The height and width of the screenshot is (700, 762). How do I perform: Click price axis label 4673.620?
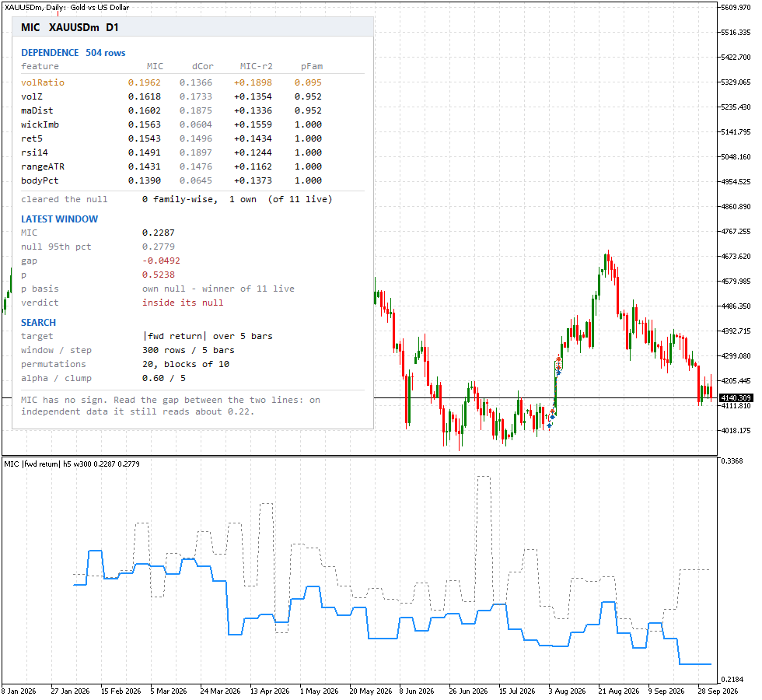point(736,256)
